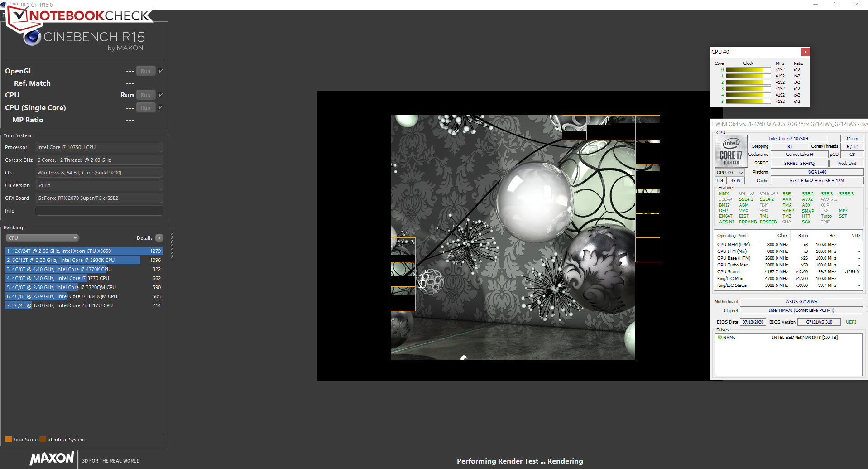Click the MAXON logo at bottom left
The image size is (868, 469).
pos(52,458)
